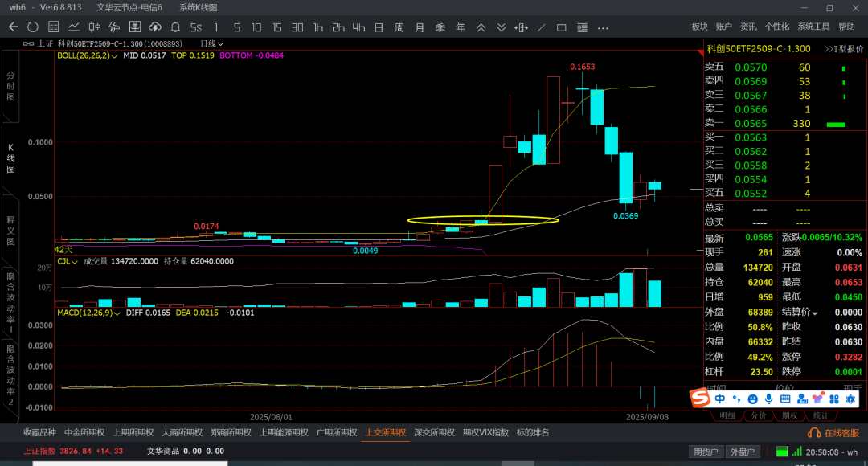
Task: Open the 深交所期权 tab
Action: click(434, 433)
